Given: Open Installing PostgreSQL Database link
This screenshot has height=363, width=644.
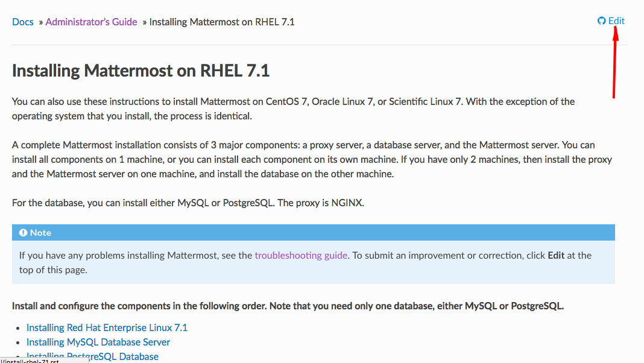Looking at the screenshot, I should click(x=92, y=356).
